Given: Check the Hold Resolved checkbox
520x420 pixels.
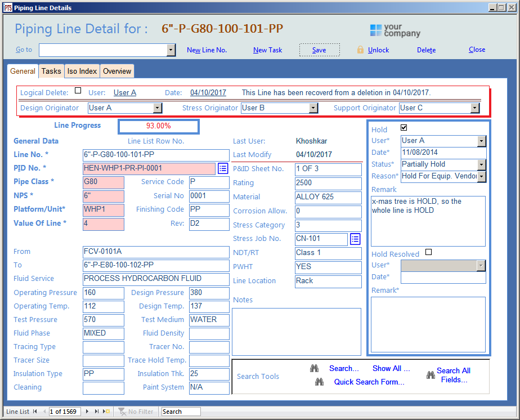Looking at the screenshot, I should (428, 252).
